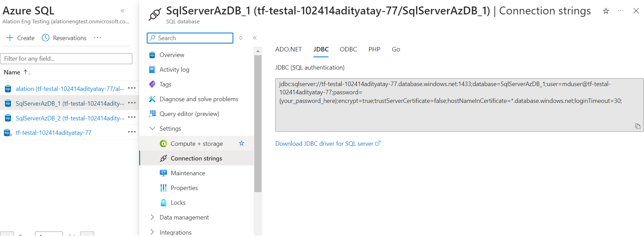Open the SqlServerAzDB_1 database link
The height and width of the screenshot is (237, 644).
click(x=70, y=104)
